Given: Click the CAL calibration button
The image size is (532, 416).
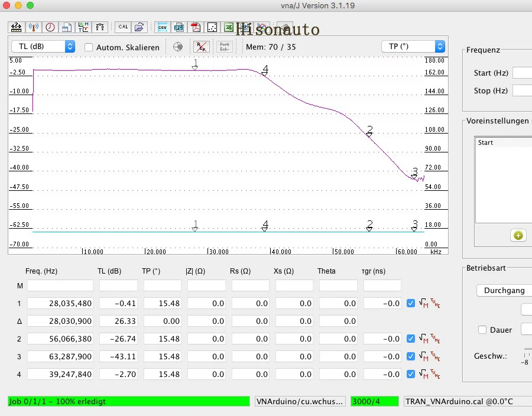Looking at the screenshot, I should click(123, 27).
